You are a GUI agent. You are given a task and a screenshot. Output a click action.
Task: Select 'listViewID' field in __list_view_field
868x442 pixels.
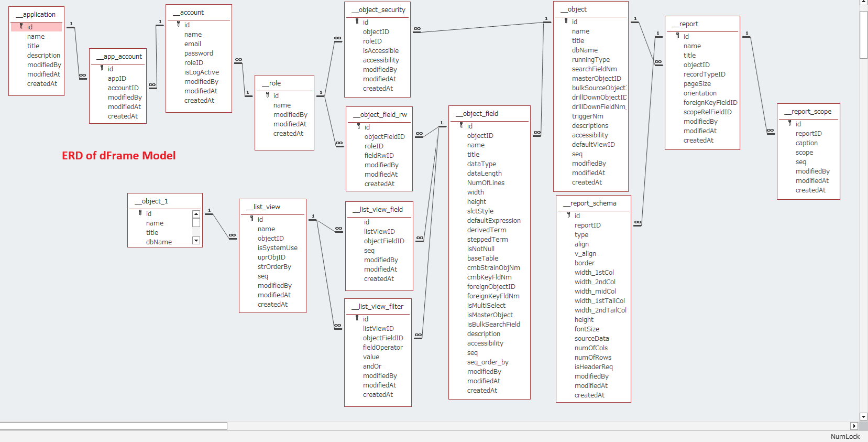(x=379, y=231)
